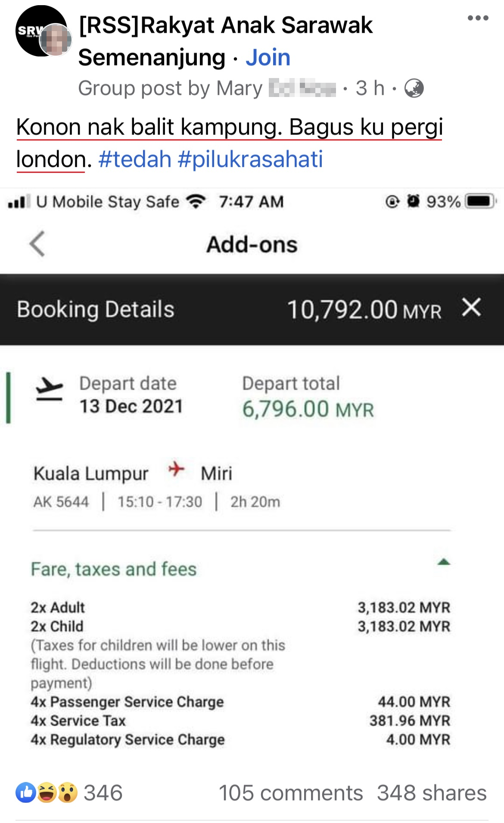Tap the Like reaction icon

tap(26, 792)
